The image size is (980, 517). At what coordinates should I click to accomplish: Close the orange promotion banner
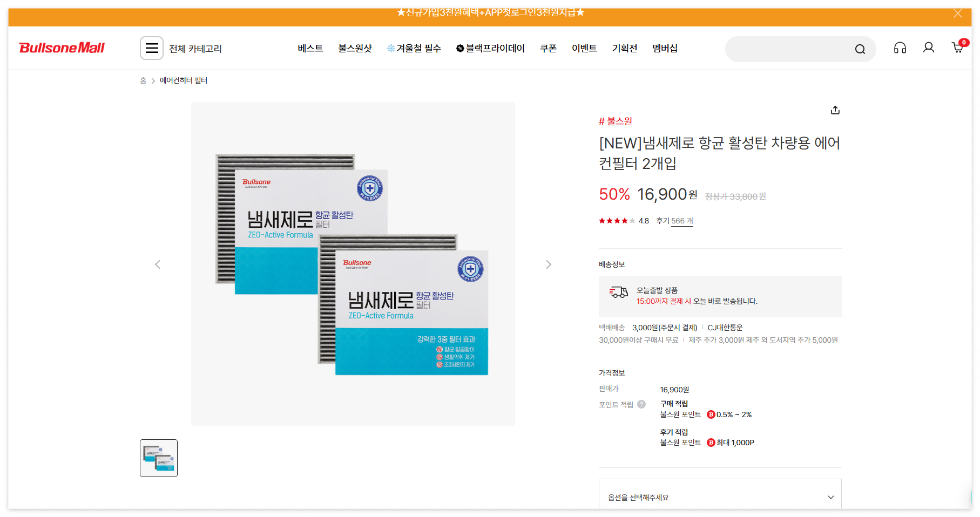pos(958,13)
